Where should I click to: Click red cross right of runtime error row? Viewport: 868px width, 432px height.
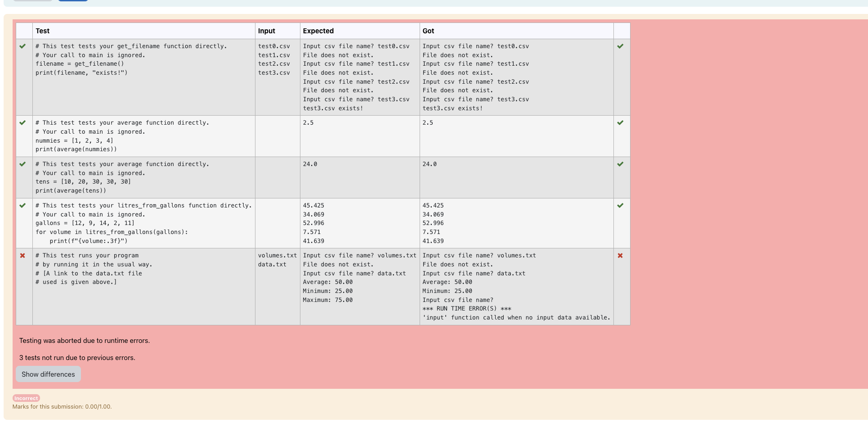[x=620, y=256]
